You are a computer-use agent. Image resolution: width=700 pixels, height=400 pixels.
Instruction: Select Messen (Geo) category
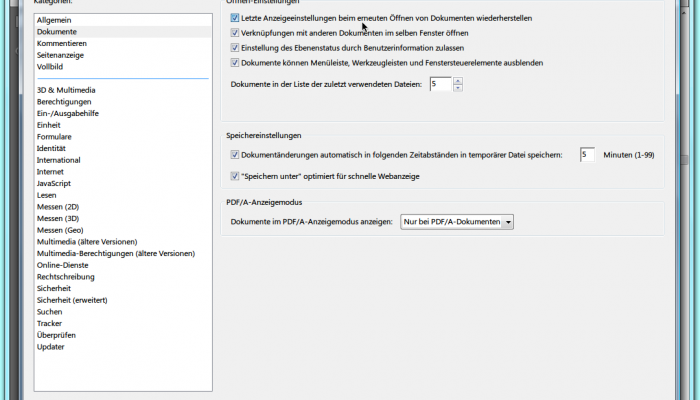[60, 230]
